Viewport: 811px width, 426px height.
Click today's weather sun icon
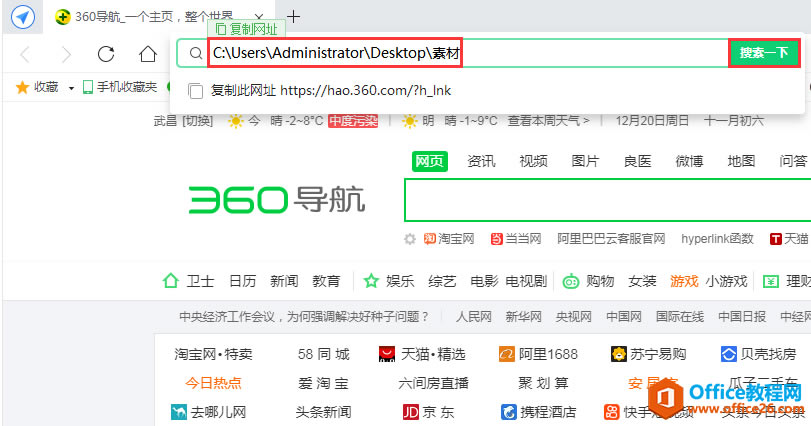[235, 121]
